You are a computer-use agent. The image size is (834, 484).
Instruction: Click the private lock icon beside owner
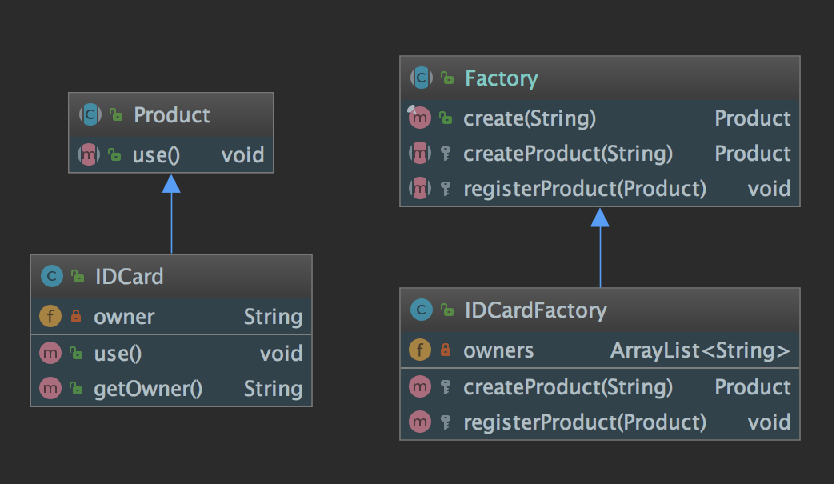tap(76, 316)
